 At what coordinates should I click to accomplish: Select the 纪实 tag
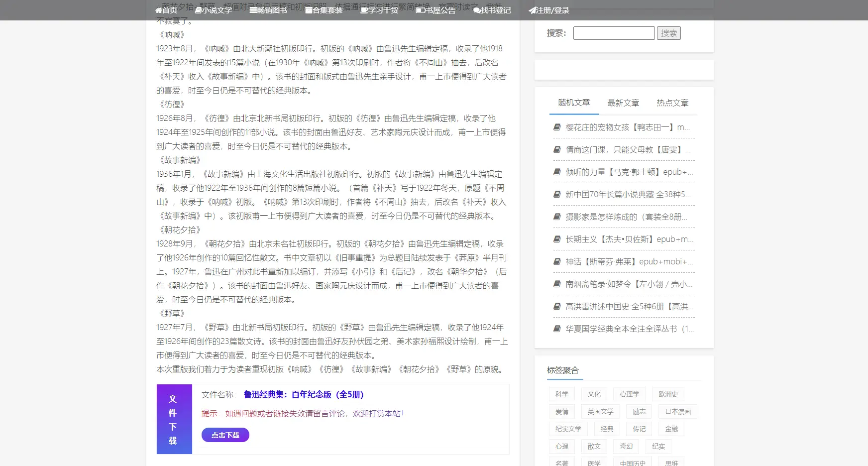pos(658,446)
